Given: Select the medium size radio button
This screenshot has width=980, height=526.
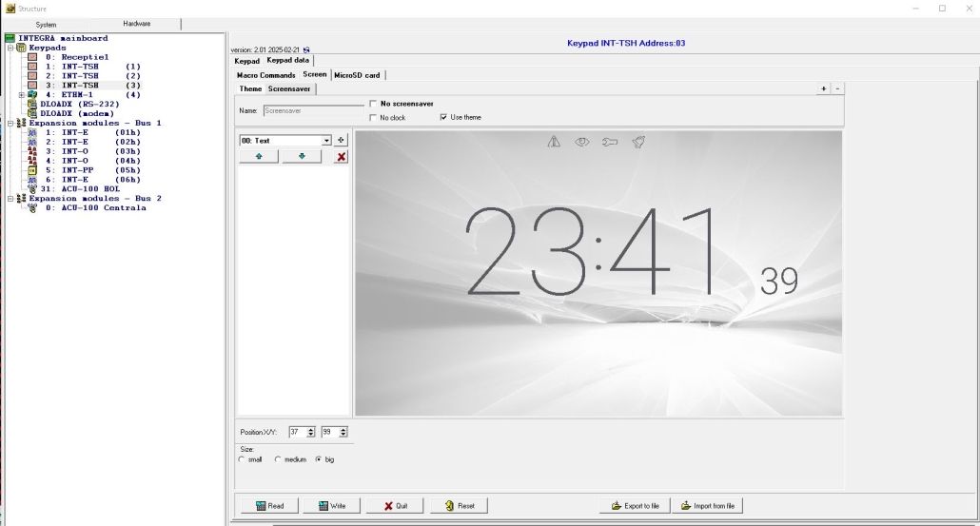Looking at the screenshot, I should [278, 459].
